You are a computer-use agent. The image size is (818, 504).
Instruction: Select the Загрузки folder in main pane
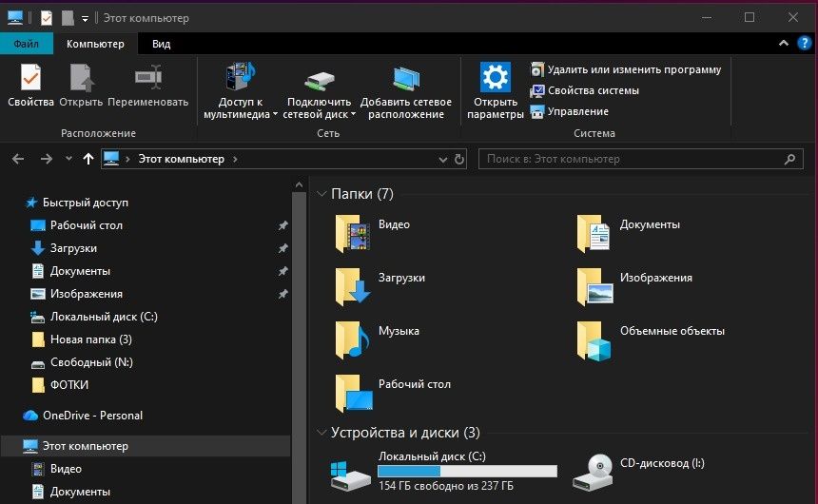[x=380, y=287]
